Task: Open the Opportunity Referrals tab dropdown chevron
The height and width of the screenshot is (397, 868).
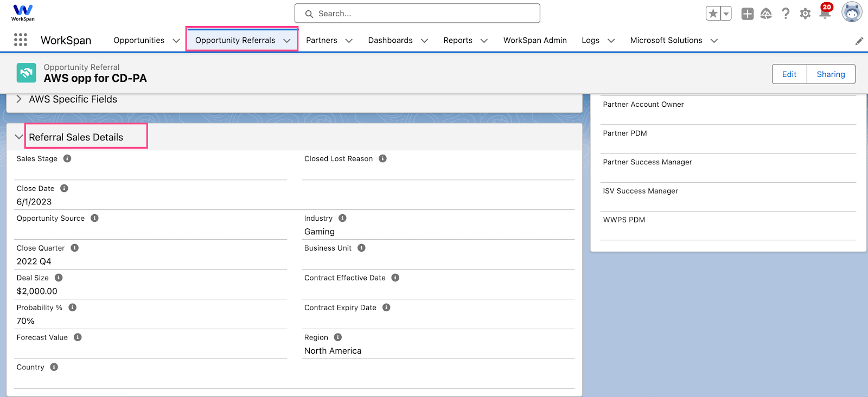Action: [x=287, y=41]
